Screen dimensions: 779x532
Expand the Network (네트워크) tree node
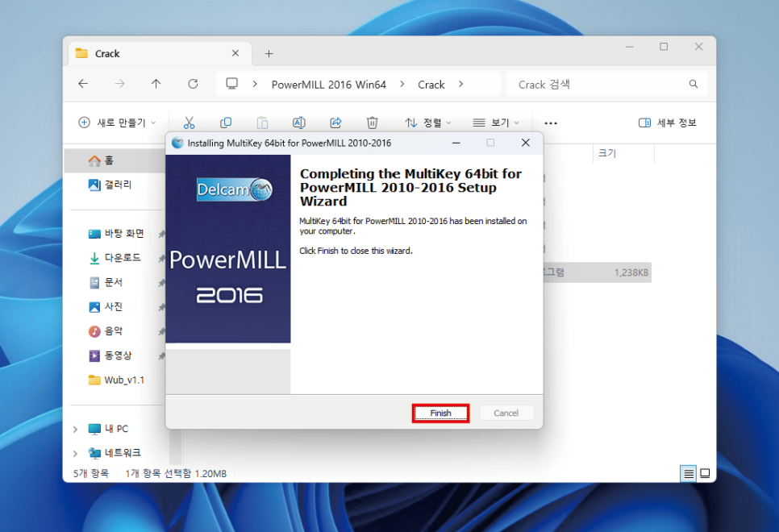coord(75,454)
